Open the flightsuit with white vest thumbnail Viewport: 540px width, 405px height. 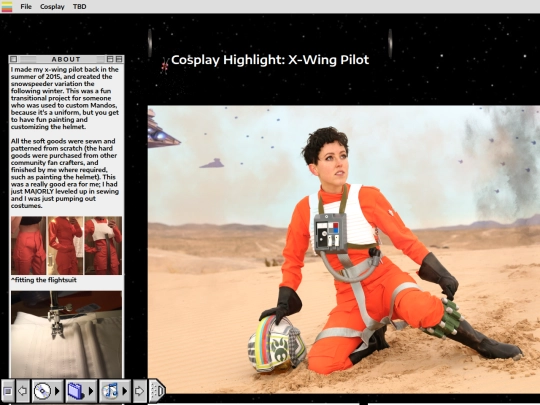pyautogui.click(x=103, y=246)
